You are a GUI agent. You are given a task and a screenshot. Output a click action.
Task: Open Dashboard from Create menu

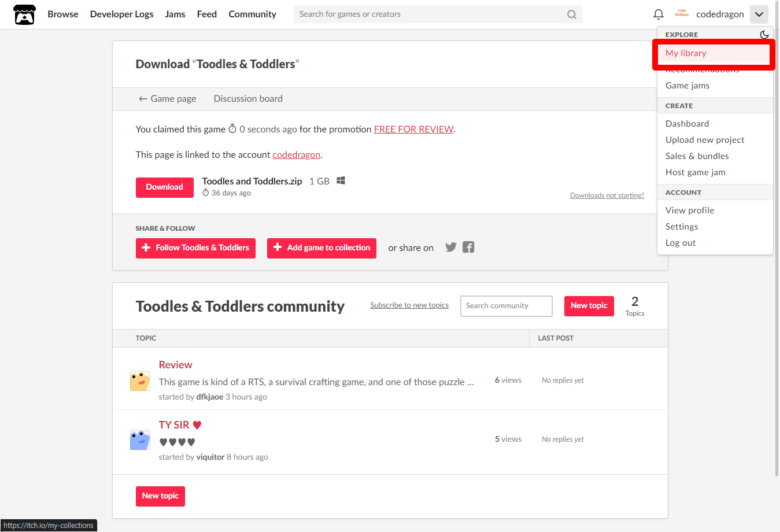[687, 124]
